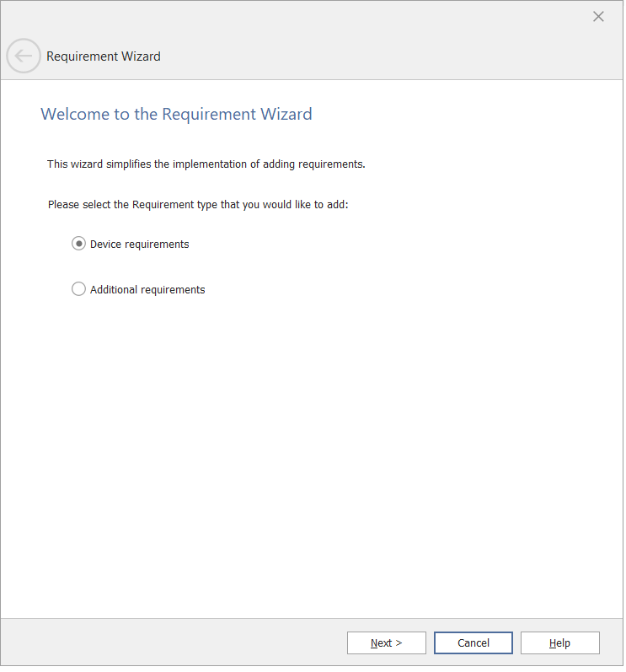Click the word "Device" in the first option
Image resolution: width=626 pixels, height=672 pixels.
coord(107,245)
